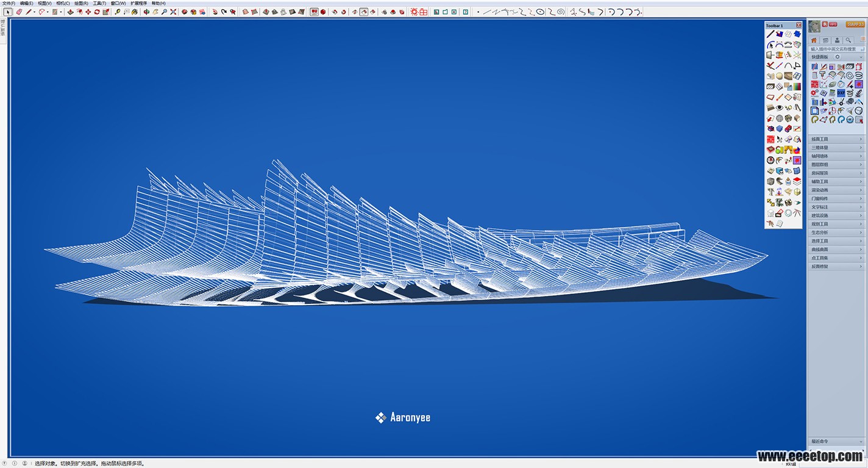Expand the 建筑设施 category

click(x=836, y=215)
